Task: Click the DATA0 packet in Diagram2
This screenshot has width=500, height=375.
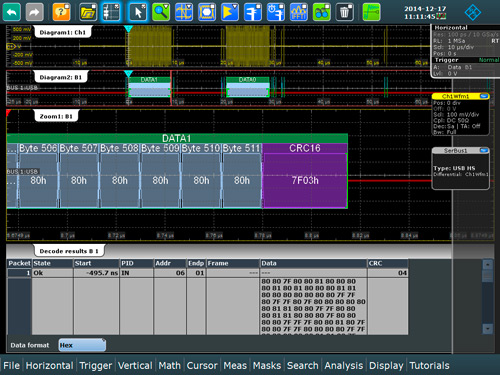Action: [x=248, y=88]
